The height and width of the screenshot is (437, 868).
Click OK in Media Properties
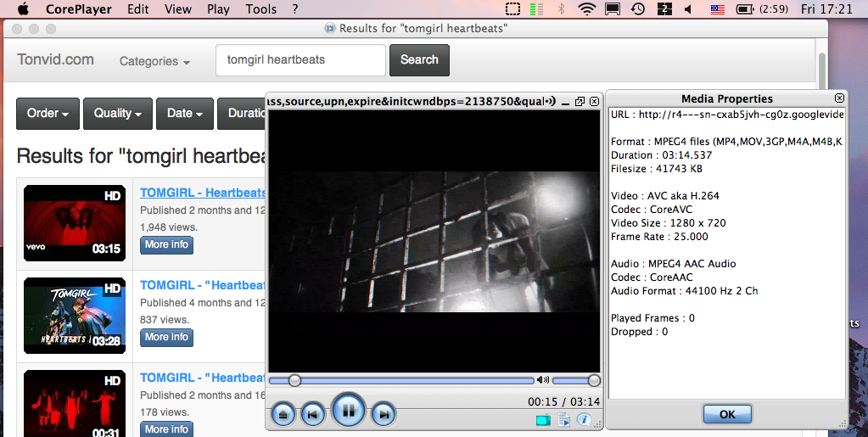coord(727,414)
